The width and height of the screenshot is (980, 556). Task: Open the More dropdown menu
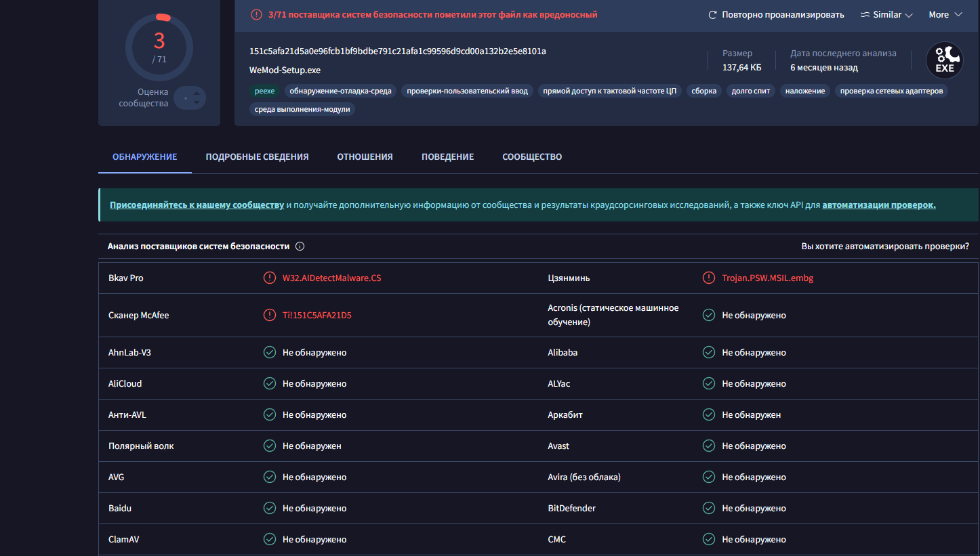click(x=945, y=15)
